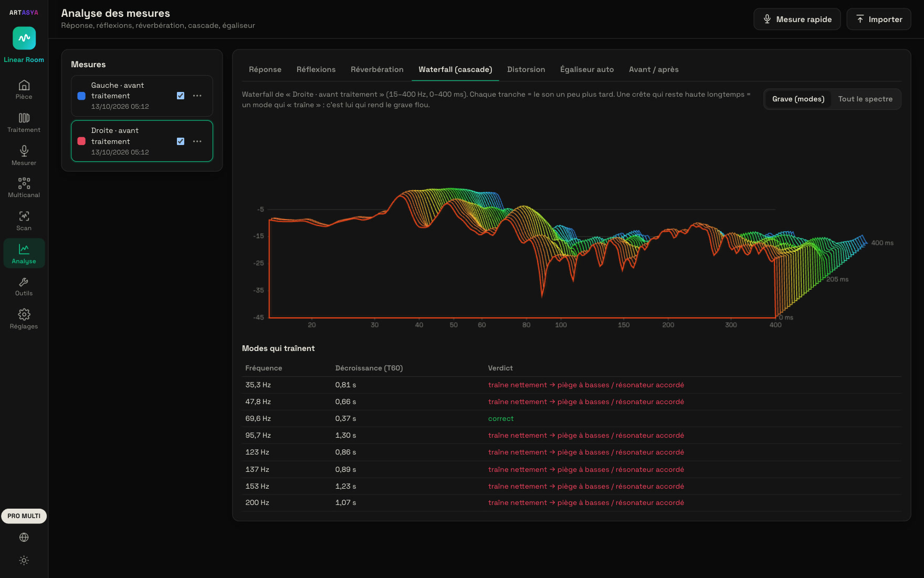This screenshot has width=924, height=578.
Task: Click the Verdict column header
Action: [500, 368]
